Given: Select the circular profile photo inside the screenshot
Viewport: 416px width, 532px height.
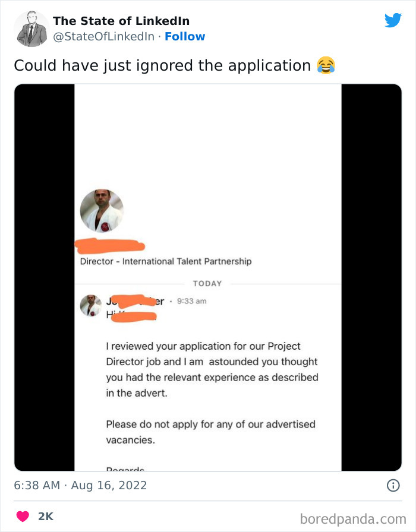Looking at the screenshot, I should pos(102,210).
